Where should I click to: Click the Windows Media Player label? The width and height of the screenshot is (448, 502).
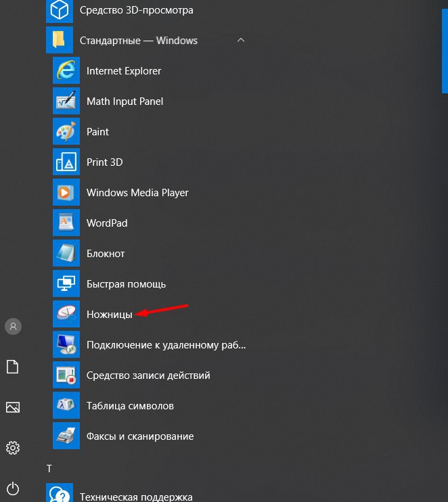pos(137,193)
